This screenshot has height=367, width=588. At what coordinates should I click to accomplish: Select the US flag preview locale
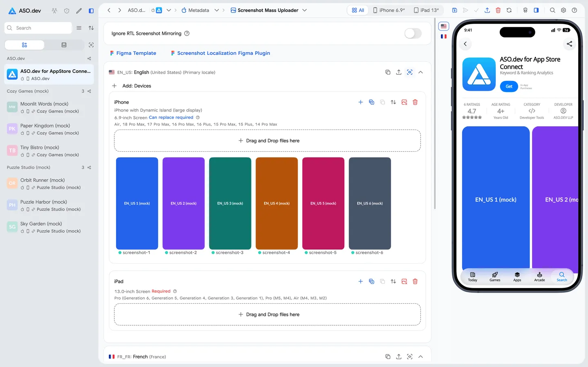tap(444, 26)
